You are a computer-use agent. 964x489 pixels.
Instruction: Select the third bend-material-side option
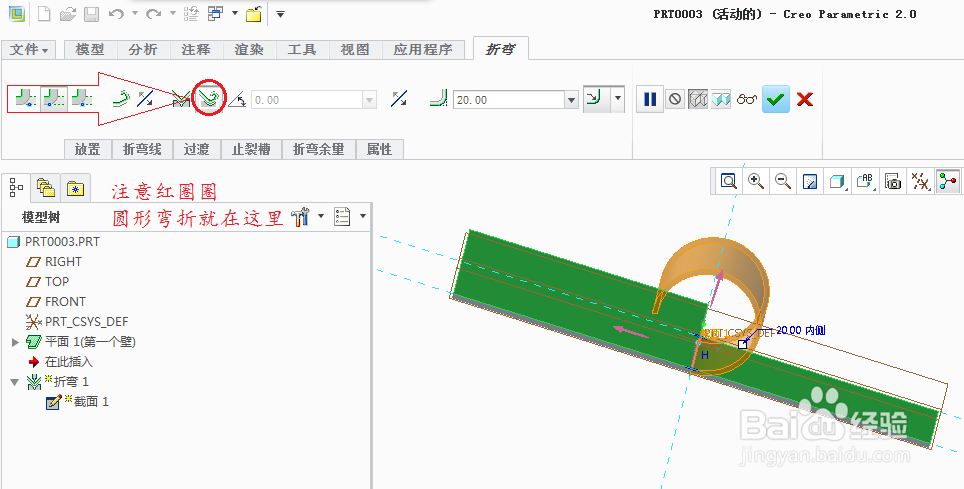pyautogui.click(x=81, y=98)
